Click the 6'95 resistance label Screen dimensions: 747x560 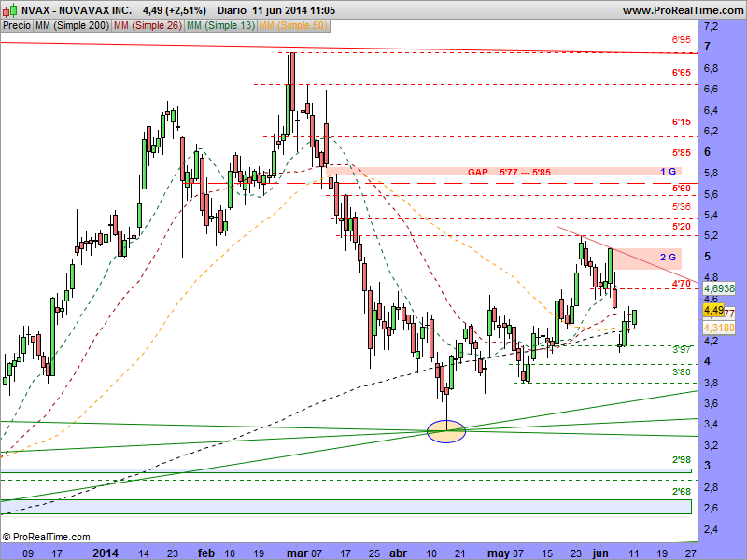pyautogui.click(x=682, y=39)
